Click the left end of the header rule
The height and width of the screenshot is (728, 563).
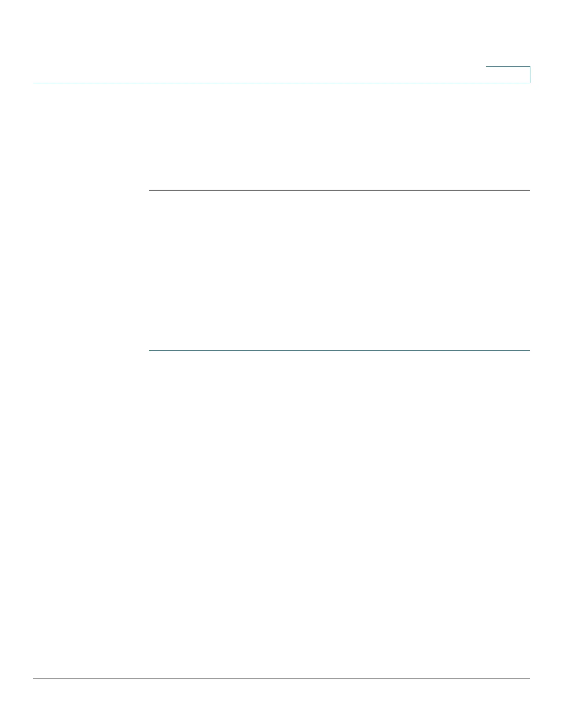(x=35, y=83)
